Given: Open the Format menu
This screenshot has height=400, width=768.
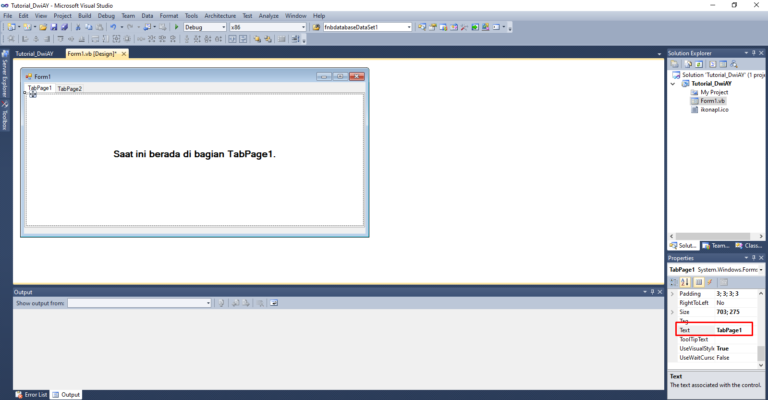Looking at the screenshot, I should click(169, 16).
